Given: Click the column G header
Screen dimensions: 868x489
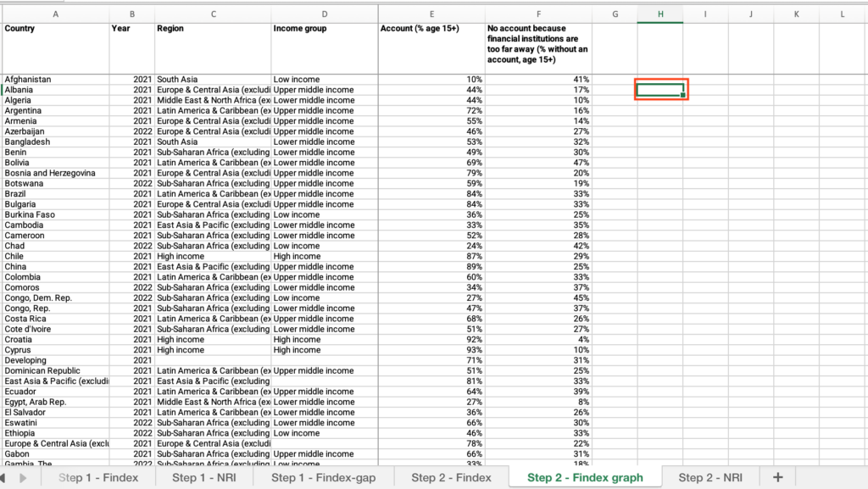Looking at the screenshot, I should point(615,14).
